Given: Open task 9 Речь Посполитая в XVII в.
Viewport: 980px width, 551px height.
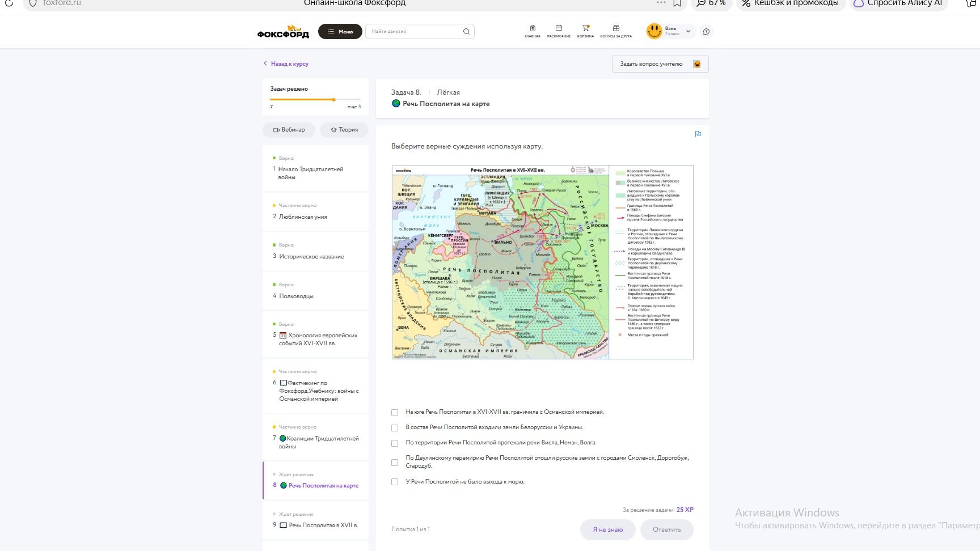Looking at the screenshot, I should pos(315,520).
